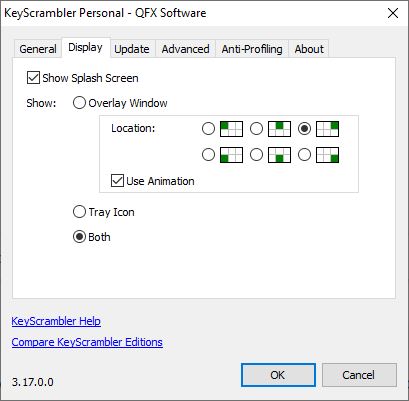The height and width of the screenshot is (401, 409).
Task: Click the top-left location grid icon
Action: (231, 129)
